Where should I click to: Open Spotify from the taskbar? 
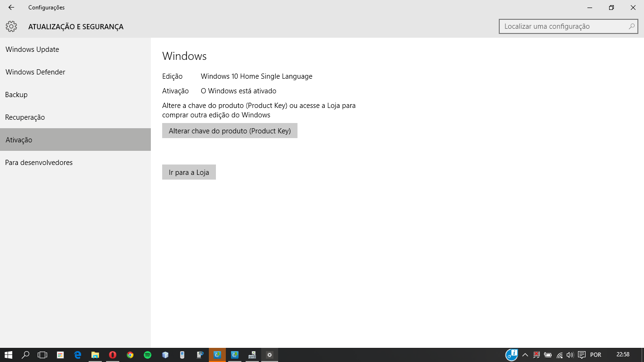148,355
